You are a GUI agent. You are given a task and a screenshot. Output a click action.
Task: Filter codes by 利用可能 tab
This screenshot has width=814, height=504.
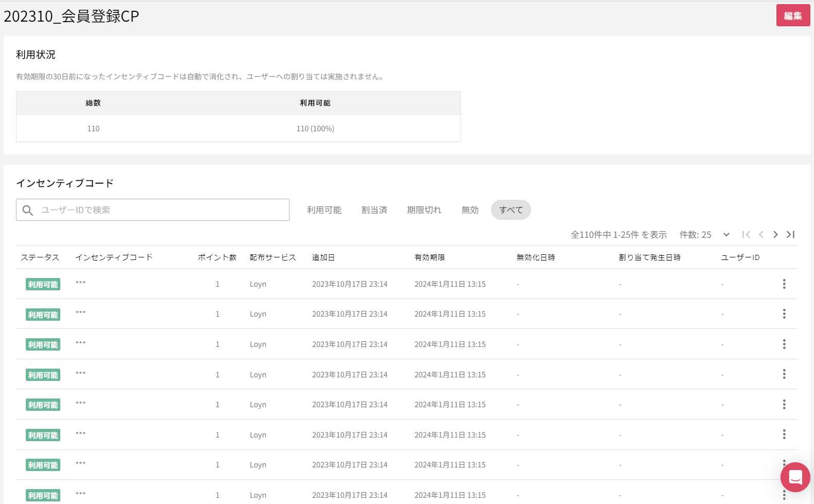[324, 210]
